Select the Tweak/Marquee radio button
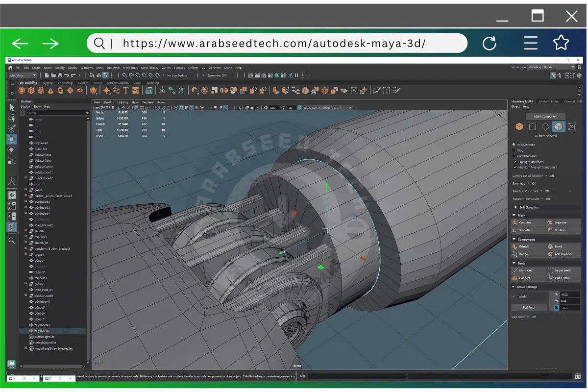 point(514,156)
